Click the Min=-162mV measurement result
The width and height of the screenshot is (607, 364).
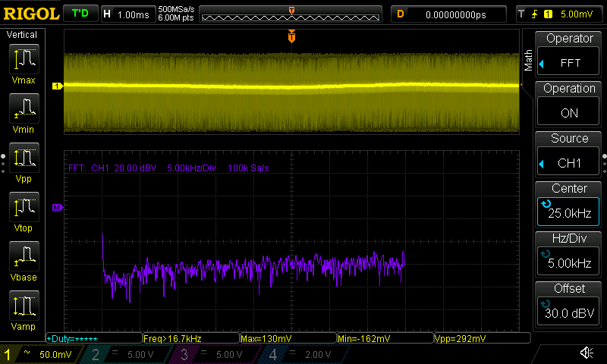coord(385,338)
